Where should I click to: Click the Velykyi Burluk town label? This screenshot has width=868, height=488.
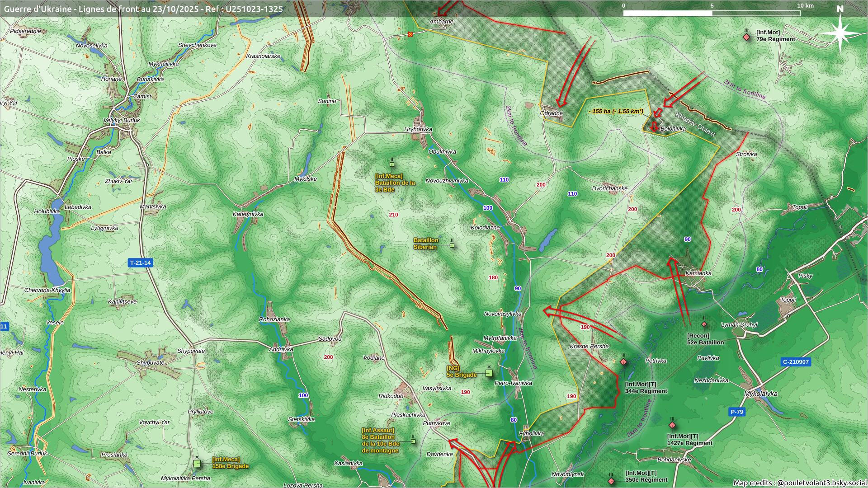pos(122,120)
